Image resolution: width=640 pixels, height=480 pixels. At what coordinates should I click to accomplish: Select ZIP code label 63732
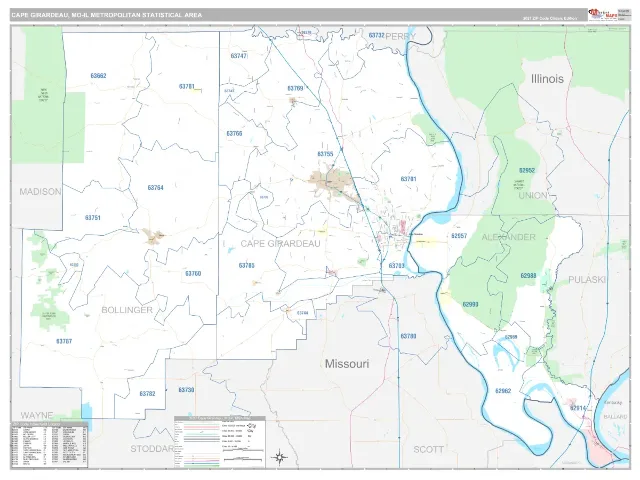coord(376,36)
